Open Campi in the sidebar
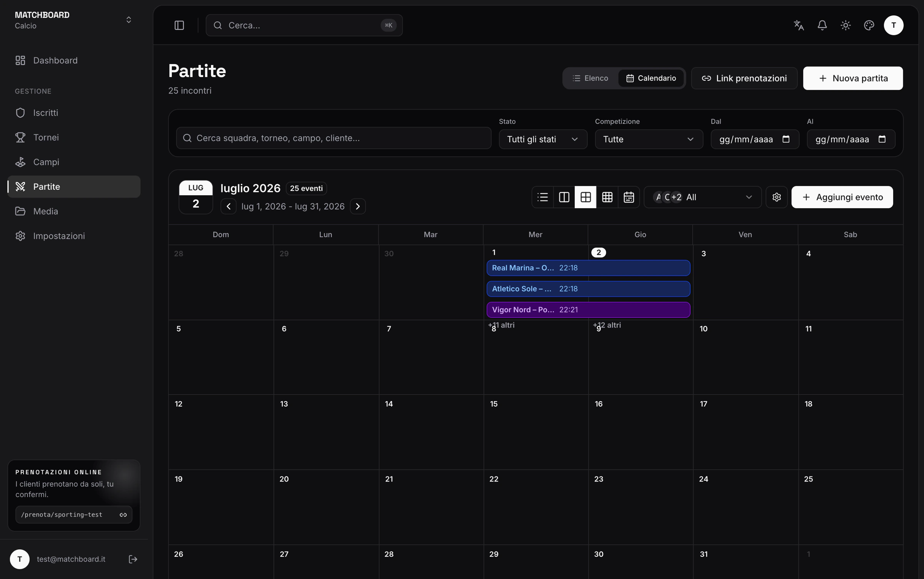 point(74,162)
